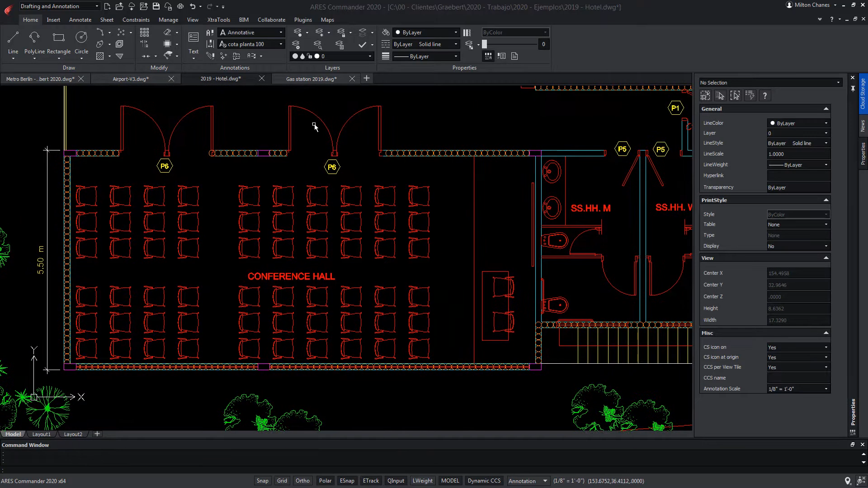Click the Quick Select icon in Properties palette
The width and height of the screenshot is (868, 488).
[x=750, y=96]
